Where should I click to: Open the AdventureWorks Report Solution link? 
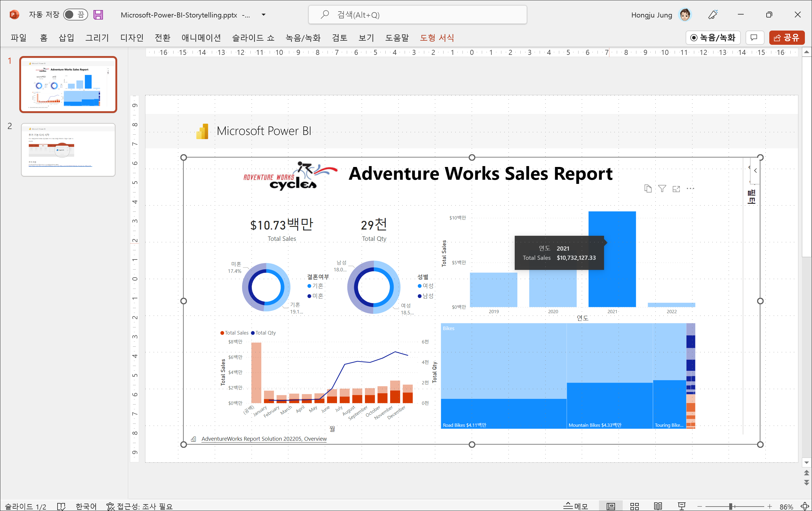click(264, 439)
